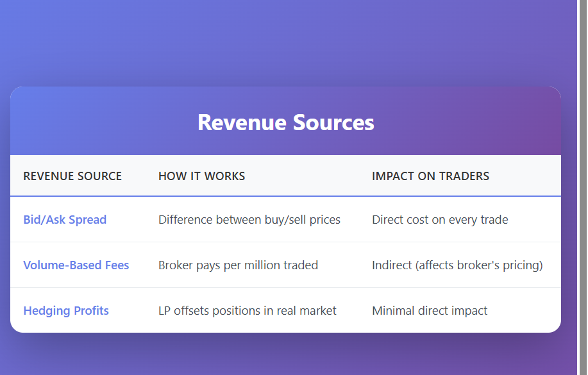The height and width of the screenshot is (375, 588).
Task: Click the 'Difference between buy/sell prices' cell
Action: click(249, 220)
